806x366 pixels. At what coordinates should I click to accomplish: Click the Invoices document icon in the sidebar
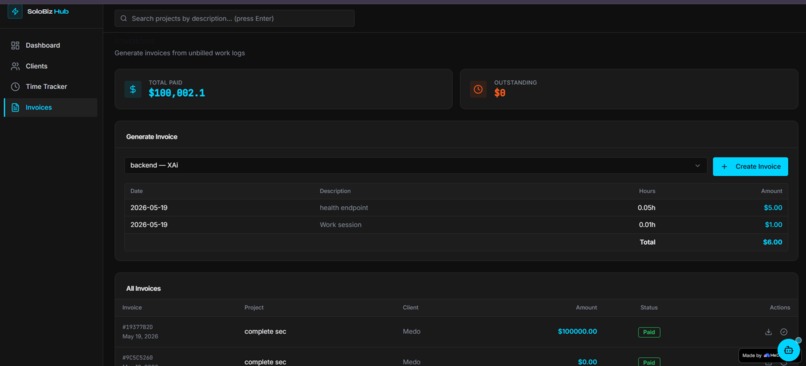click(x=15, y=107)
